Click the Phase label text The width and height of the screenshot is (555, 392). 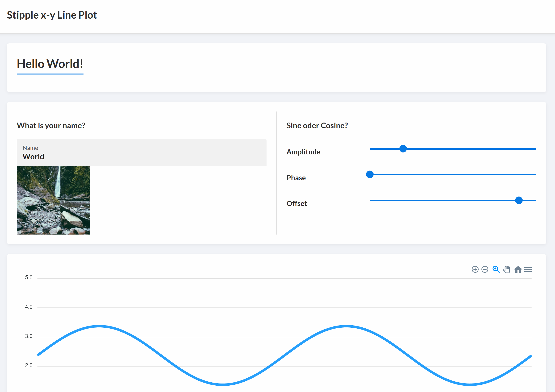[296, 178]
